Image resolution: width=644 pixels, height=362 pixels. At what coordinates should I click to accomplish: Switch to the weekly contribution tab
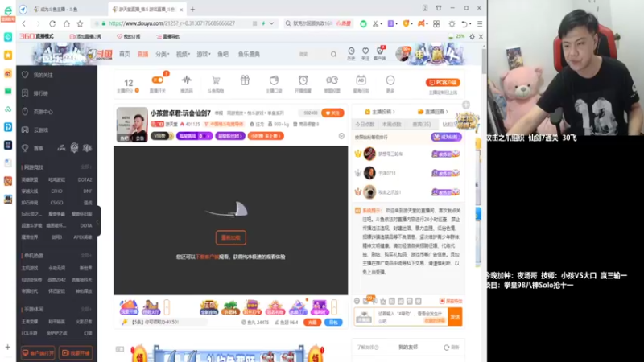[391, 124]
